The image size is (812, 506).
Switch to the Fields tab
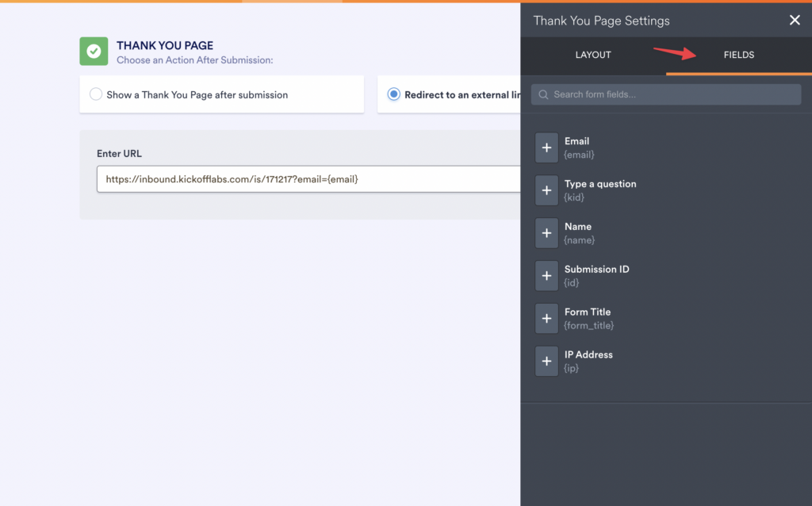[738, 55]
